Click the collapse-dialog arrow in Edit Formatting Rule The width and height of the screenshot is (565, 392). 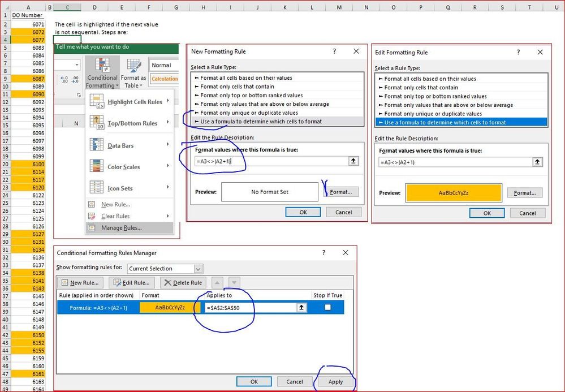(x=538, y=162)
